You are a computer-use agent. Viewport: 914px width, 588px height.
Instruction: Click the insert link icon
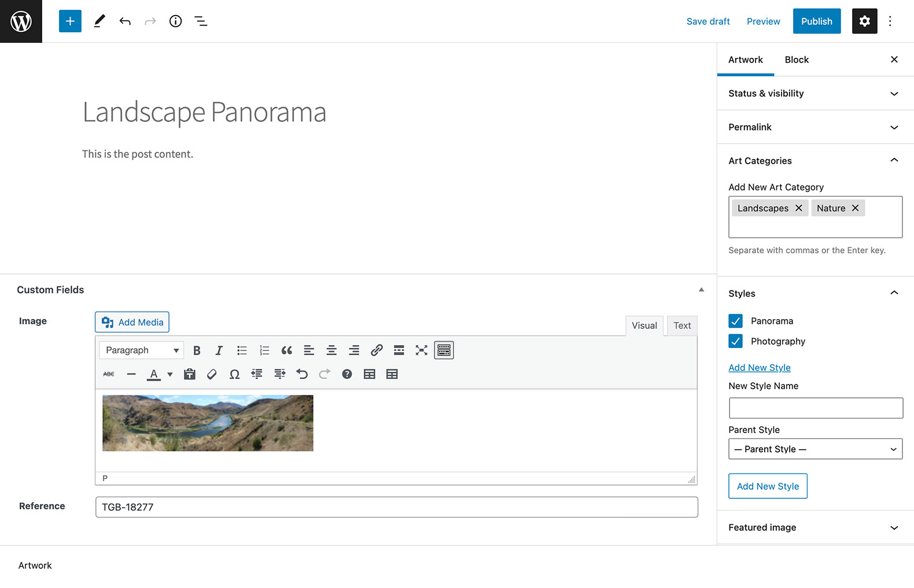tap(377, 350)
